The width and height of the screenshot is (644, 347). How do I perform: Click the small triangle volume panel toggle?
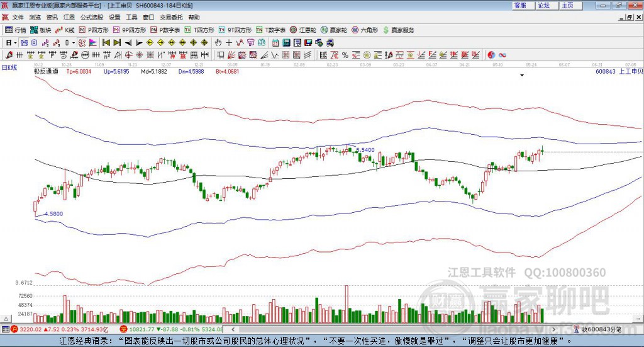tap(6, 319)
